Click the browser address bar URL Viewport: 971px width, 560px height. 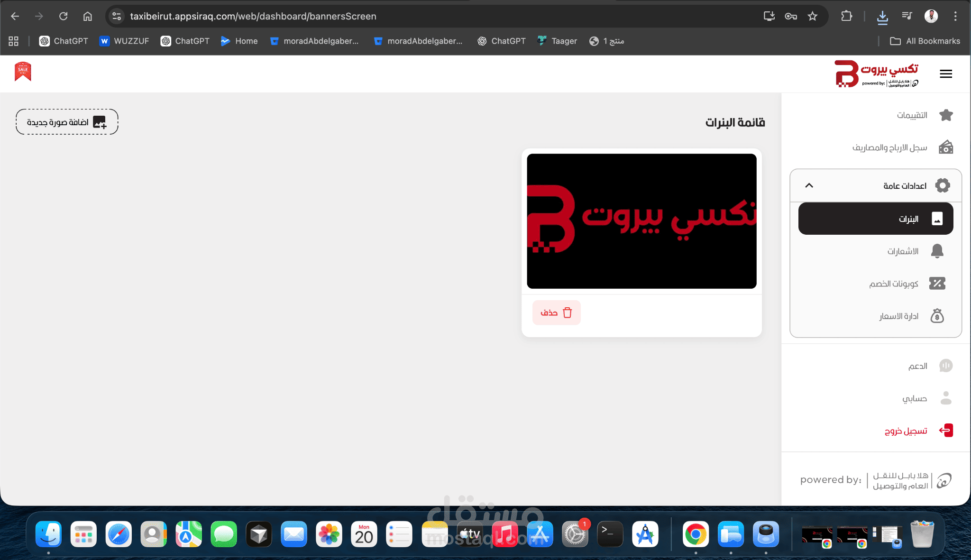click(x=253, y=16)
